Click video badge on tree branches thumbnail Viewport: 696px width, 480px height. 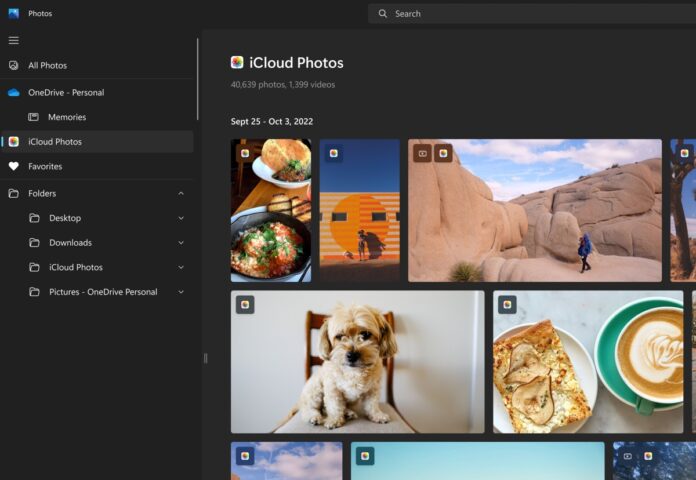coord(628,456)
